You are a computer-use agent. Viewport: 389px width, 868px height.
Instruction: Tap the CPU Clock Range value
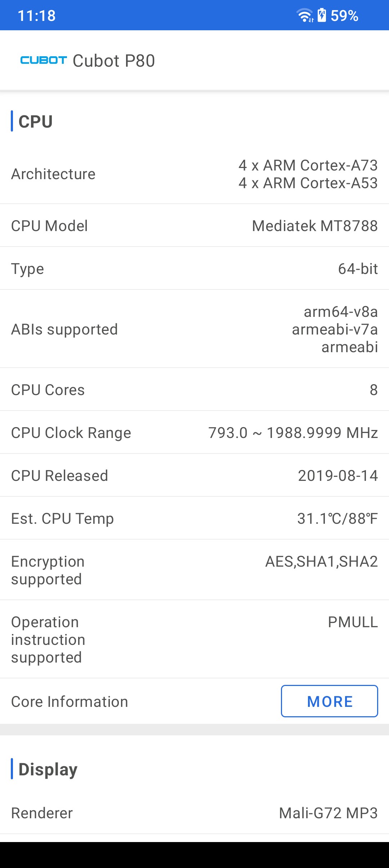point(293,433)
